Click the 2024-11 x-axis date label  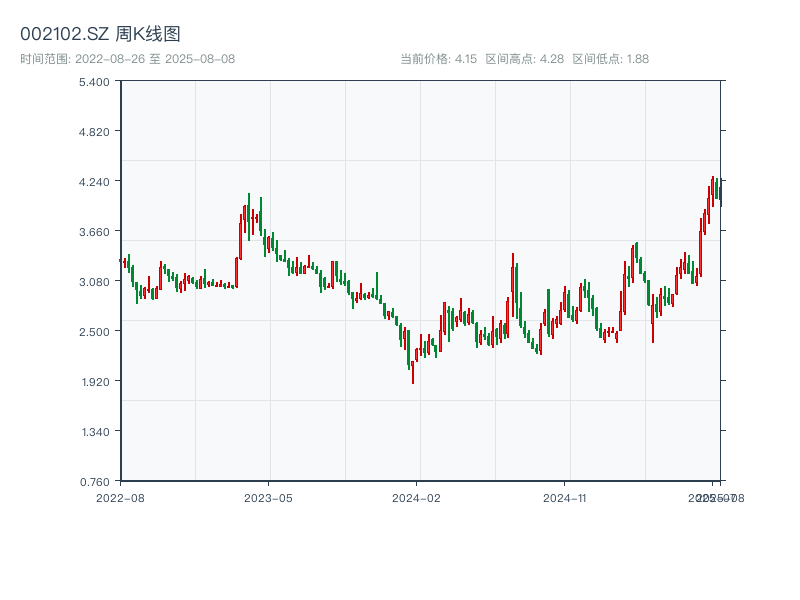click(x=567, y=497)
